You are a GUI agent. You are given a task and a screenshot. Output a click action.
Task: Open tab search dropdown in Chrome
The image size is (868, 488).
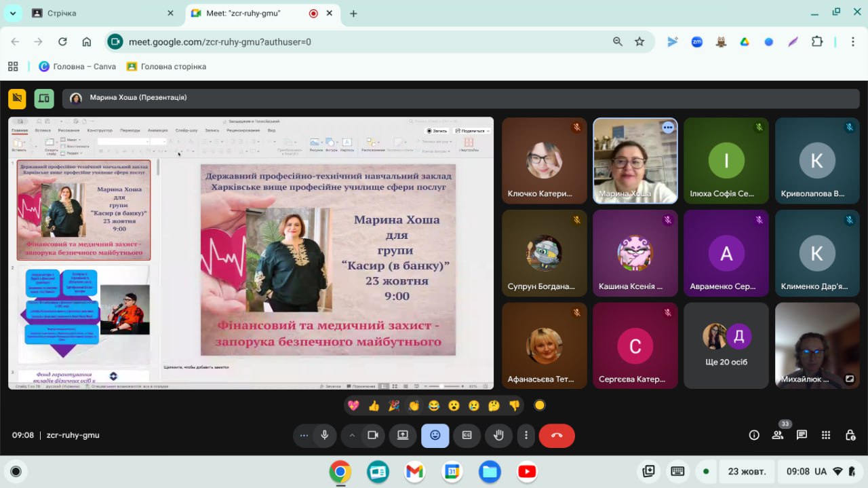coord(13,14)
